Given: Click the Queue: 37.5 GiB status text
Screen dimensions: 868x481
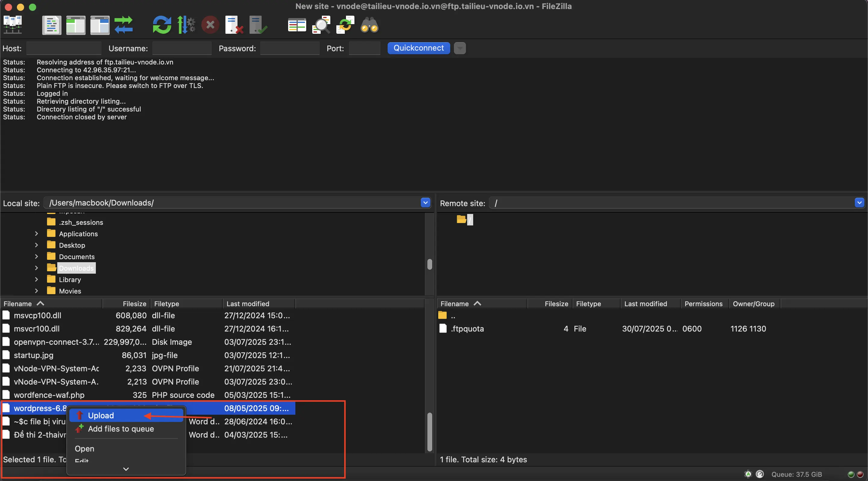Looking at the screenshot, I should (x=797, y=474).
